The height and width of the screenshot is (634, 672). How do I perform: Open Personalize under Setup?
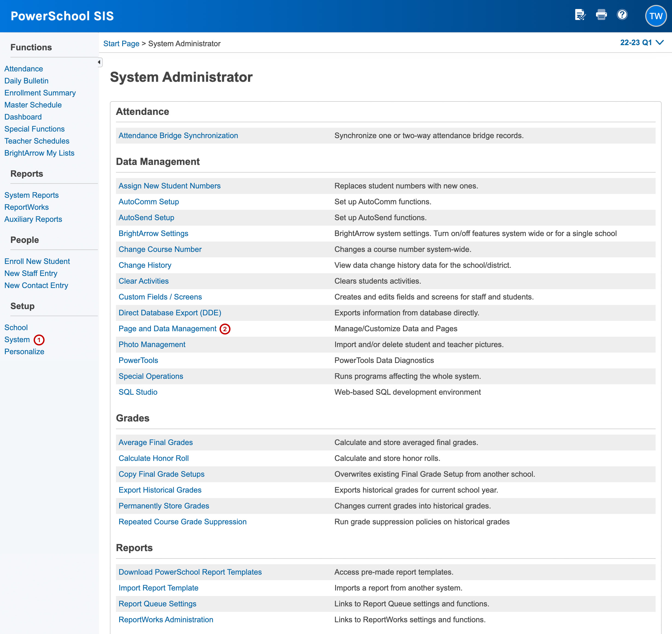tap(24, 352)
